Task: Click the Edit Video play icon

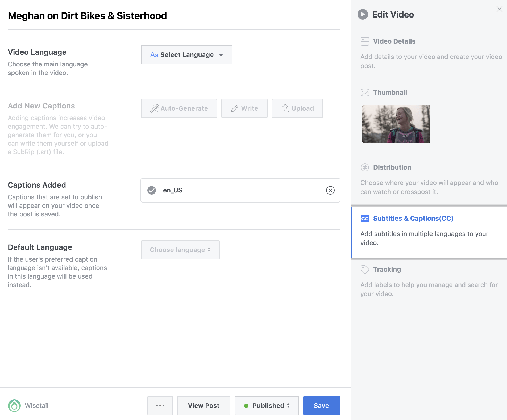Action: pyautogui.click(x=363, y=15)
